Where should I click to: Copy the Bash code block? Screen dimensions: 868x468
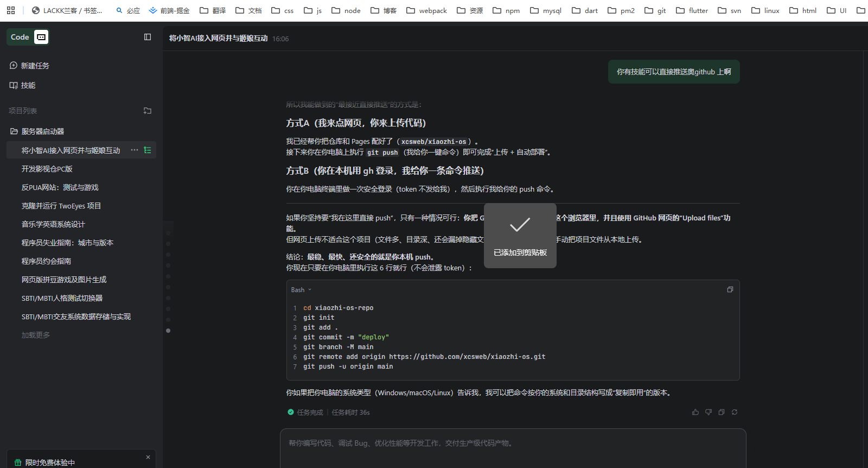tap(730, 289)
